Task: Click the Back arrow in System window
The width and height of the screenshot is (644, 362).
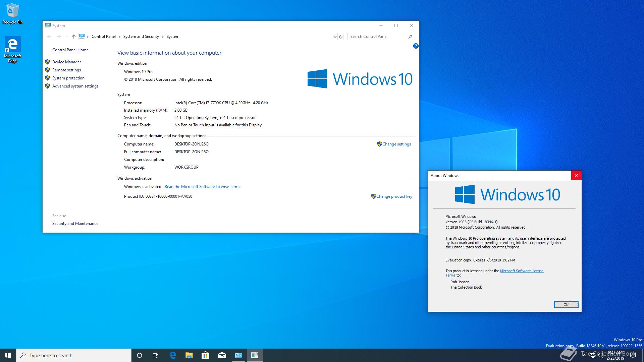Action: coord(49,37)
